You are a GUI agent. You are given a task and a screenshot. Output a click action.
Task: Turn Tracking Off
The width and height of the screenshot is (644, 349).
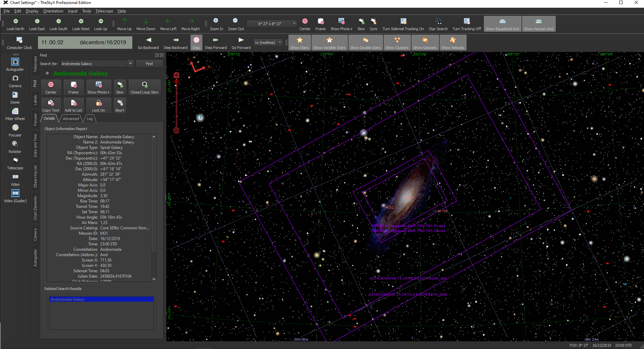pos(467,24)
